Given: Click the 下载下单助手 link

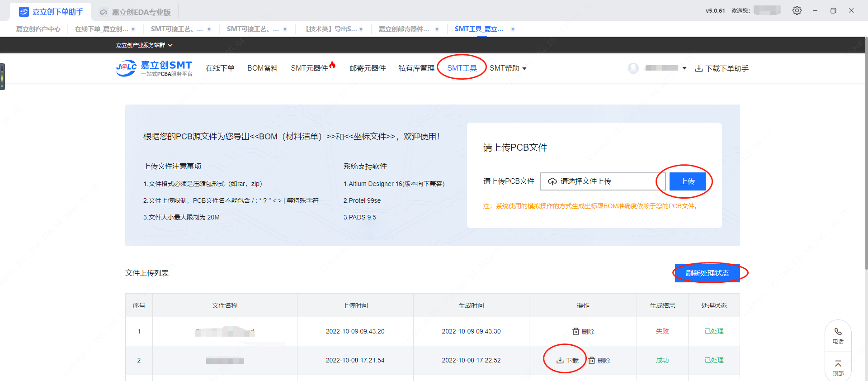Looking at the screenshot, I should coord(722,68).
